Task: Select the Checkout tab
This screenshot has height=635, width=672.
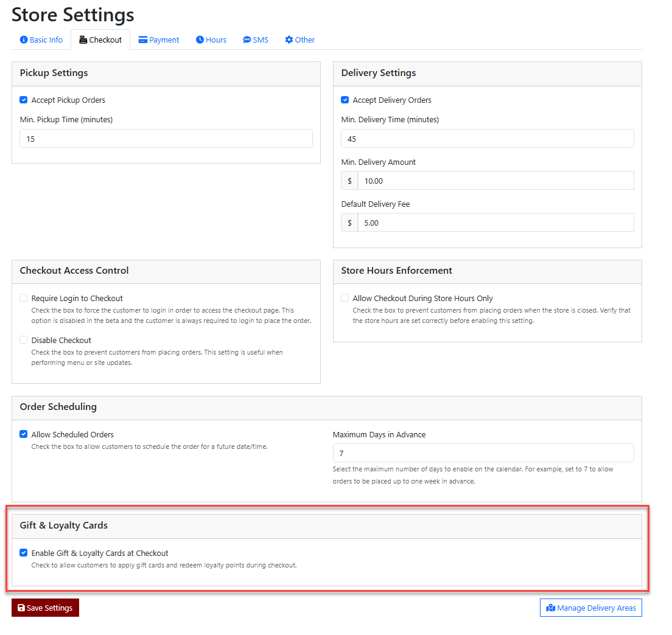Action: 100,40
